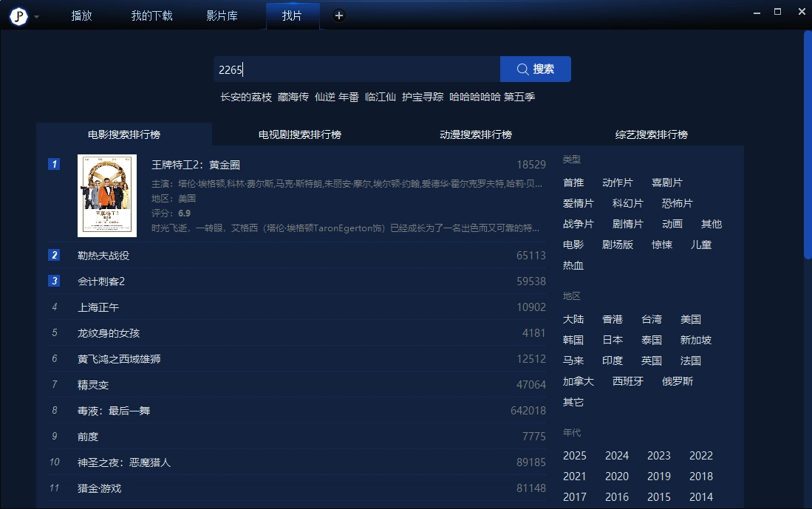Click the vertical scrollbar on the right edge
The image size is (812, 509).
coord(808,148)
